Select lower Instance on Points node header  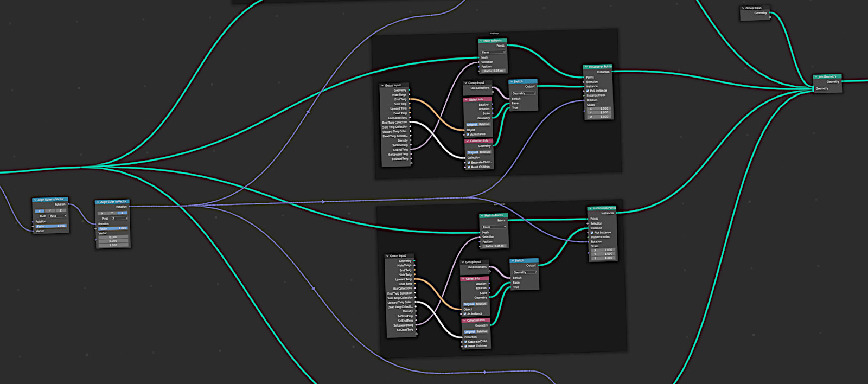pyautogui.click(x=602, y=208)
